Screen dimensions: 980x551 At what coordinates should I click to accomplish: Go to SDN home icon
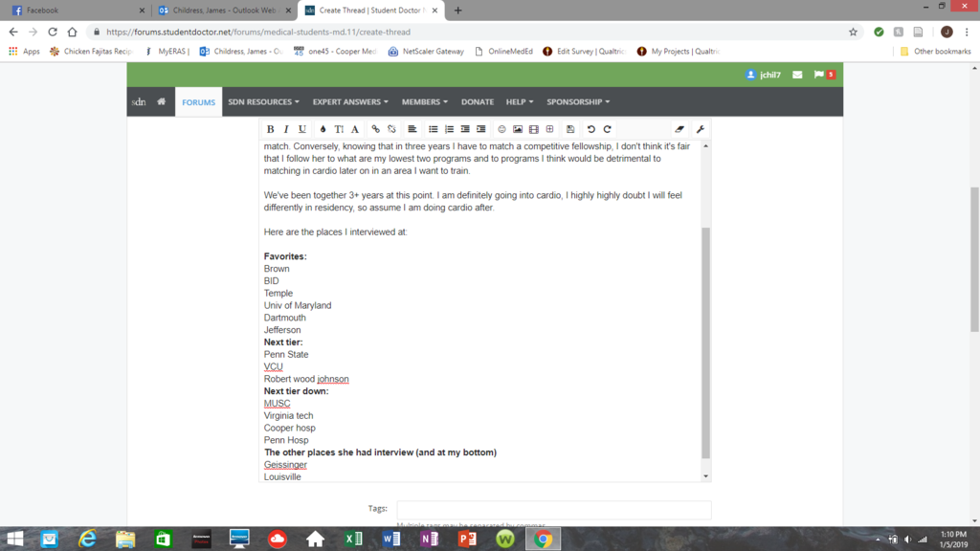[x=161, y=101]
